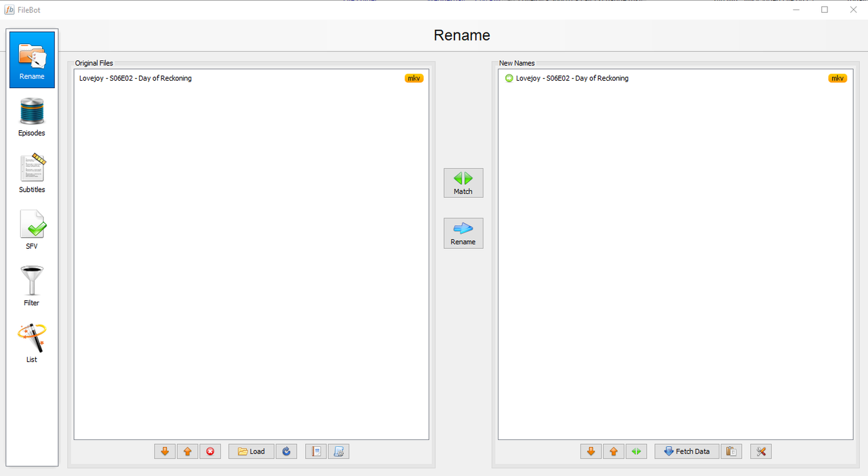
Task: Open the Subtitles panel
Action: (x=32, y=173)
